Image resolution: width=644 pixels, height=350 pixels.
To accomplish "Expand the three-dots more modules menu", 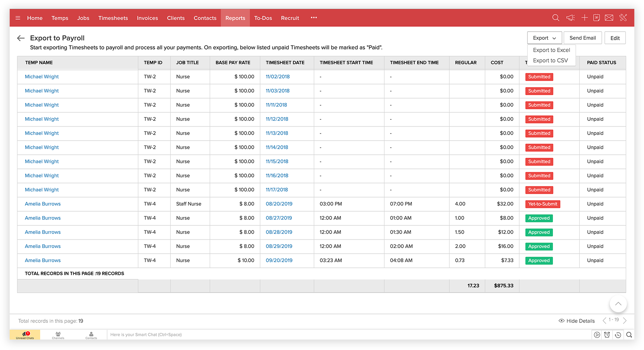I will (x=314, y=18).
